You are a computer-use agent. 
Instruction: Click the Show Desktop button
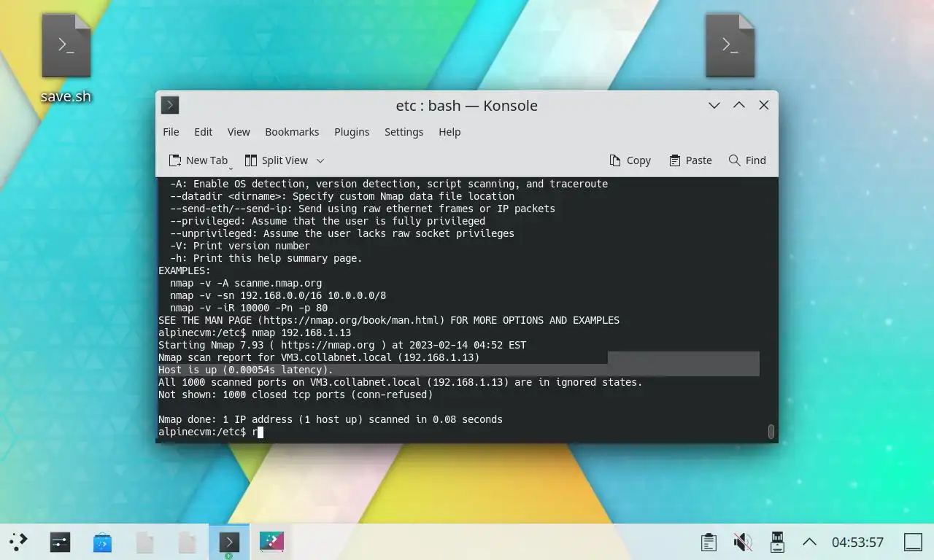coord(913,542)
